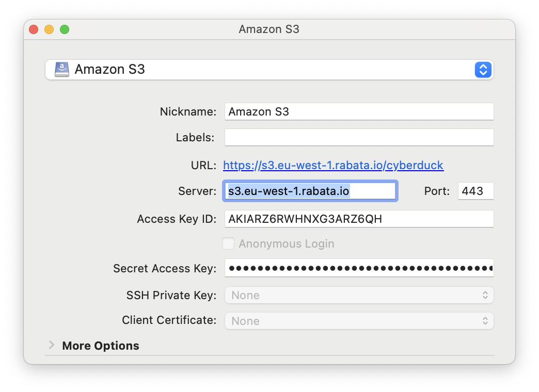Click the Amazon S3 drive icon in protocol selector
The width and height of the screenshot is (539, 392).
(61, 69)
